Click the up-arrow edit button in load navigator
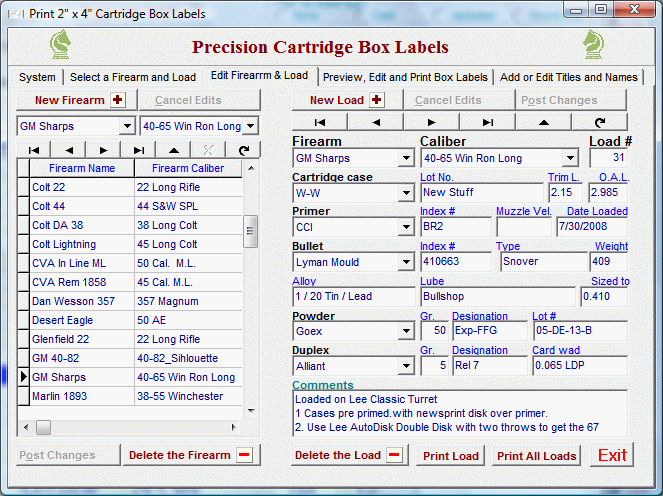 point(544,122)
